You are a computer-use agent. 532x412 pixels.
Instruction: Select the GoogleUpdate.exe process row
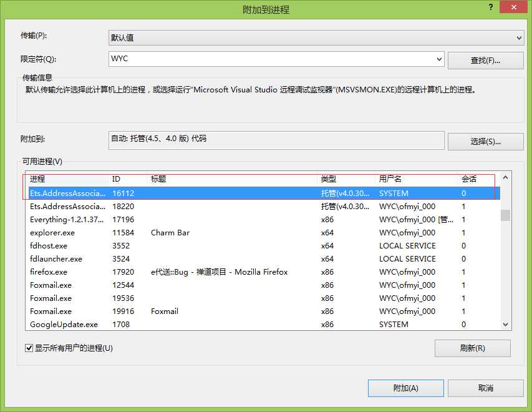point(264,325)
